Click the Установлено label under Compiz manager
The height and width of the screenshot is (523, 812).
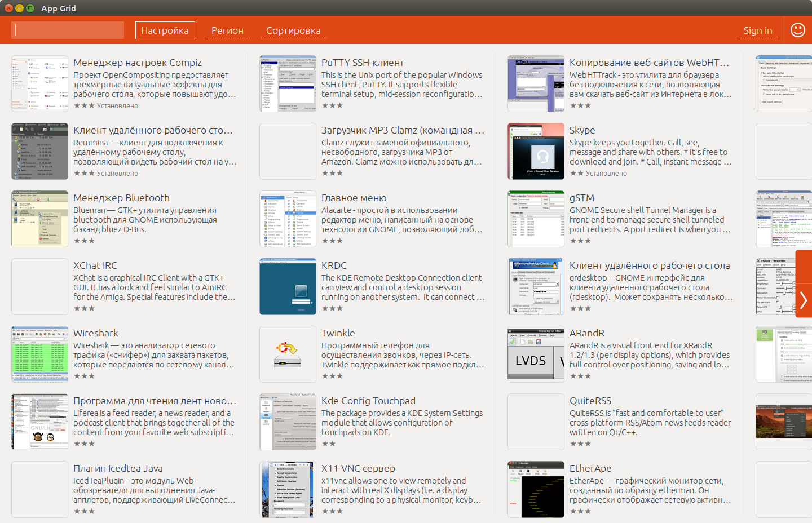click(117, 105)
